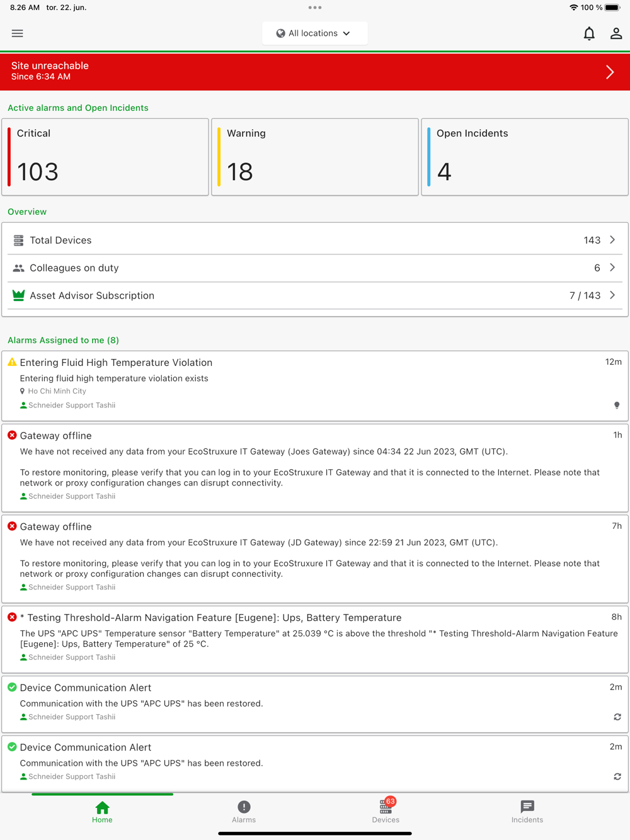This screenshot has height=840, width=630.
Task: Open the Colleagues on duty row
Action: [315, 268]
